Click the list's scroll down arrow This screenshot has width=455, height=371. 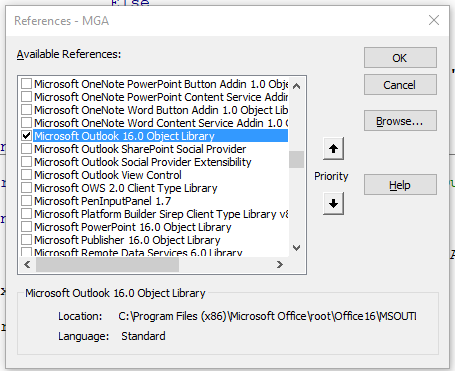[x=296, y=248]
